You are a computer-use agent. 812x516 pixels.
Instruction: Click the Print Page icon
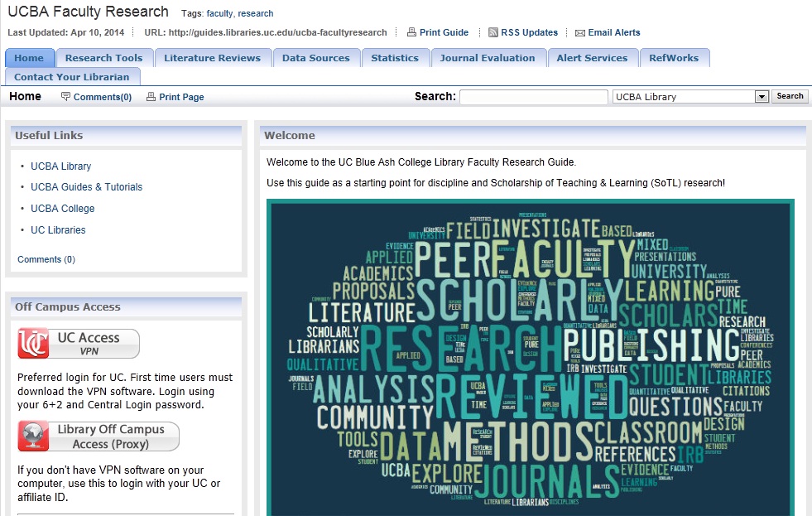tap(150, 97)
